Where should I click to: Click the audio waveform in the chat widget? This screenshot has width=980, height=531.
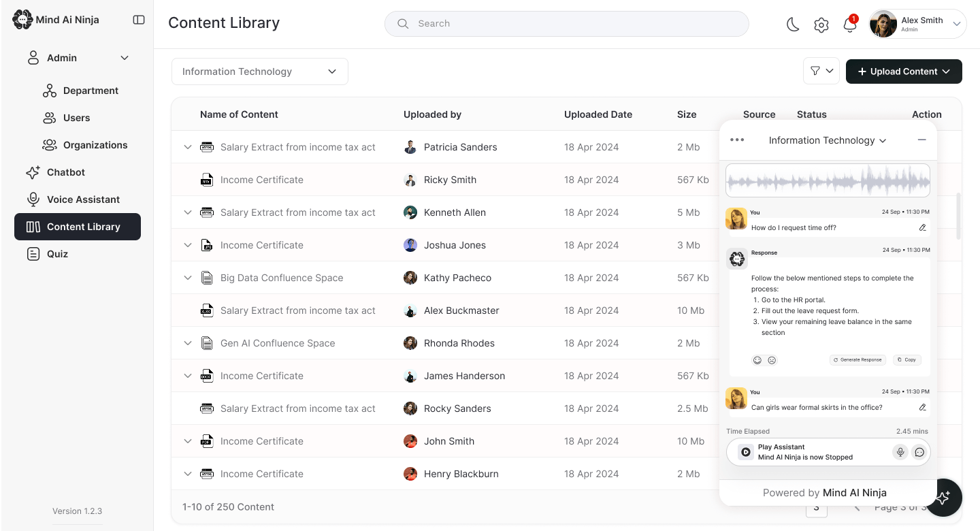tap(828, 180)
